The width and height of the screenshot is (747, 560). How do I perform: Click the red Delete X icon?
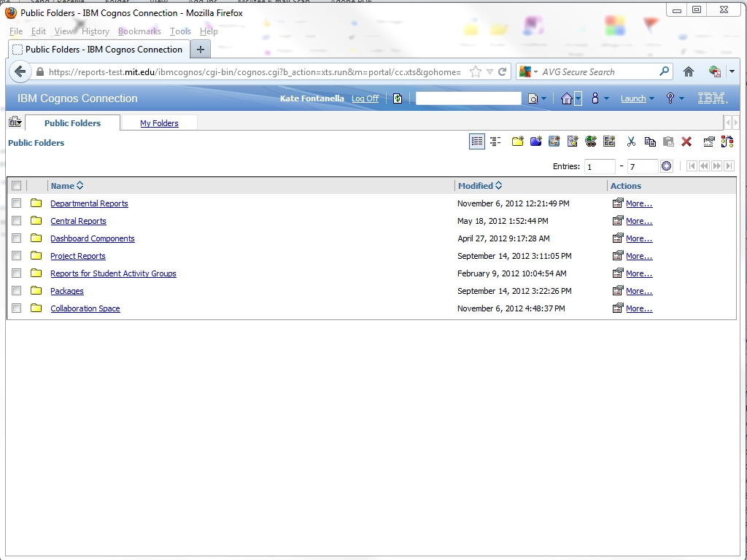(x=686, y=141)
